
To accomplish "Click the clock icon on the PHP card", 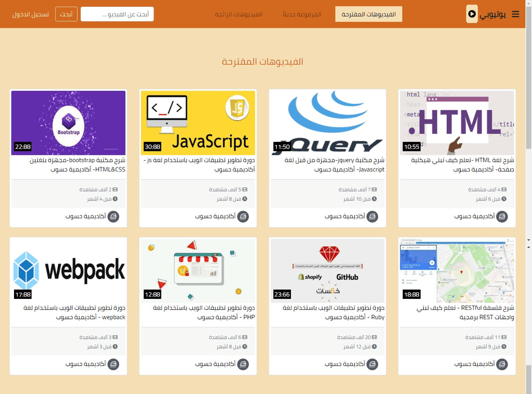I will [x=245, y=347].
